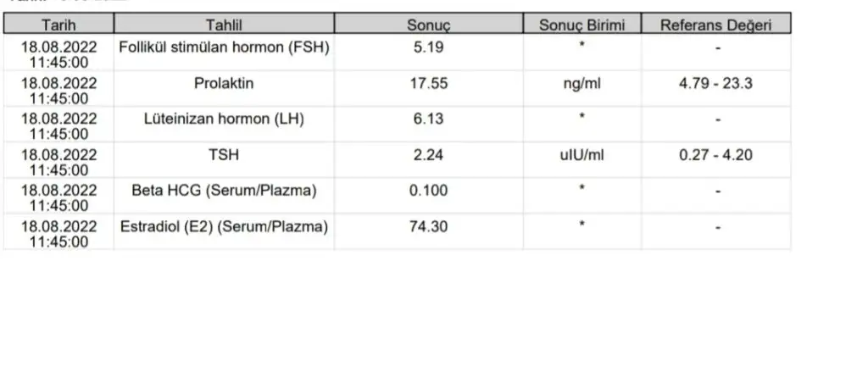868x366 pixels.
Task: Click the TSH test name cell
Action: pos(224,154)
